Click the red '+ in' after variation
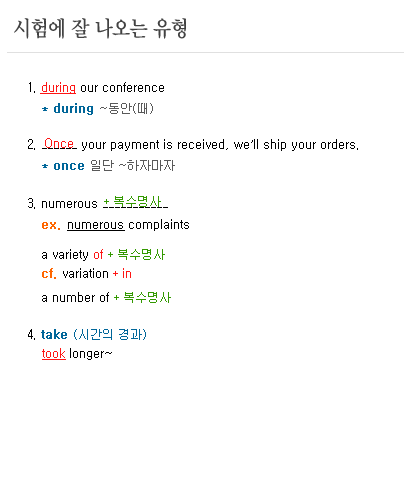The height and width of the screenshot is (480, 410). point(122,274)
